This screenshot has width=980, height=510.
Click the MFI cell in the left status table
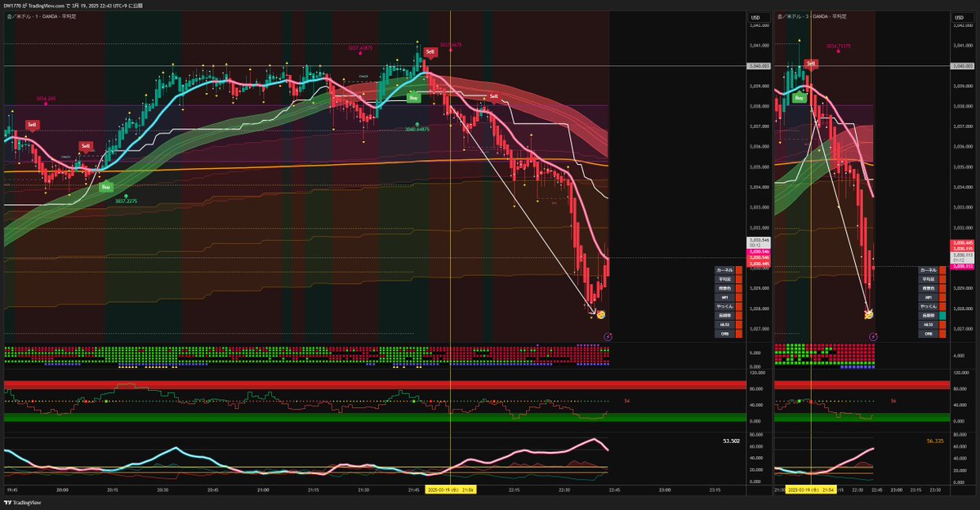click(724, 297)
